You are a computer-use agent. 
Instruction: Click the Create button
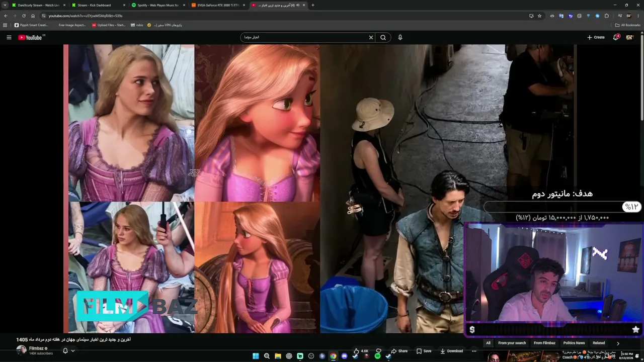coord(596,37)
